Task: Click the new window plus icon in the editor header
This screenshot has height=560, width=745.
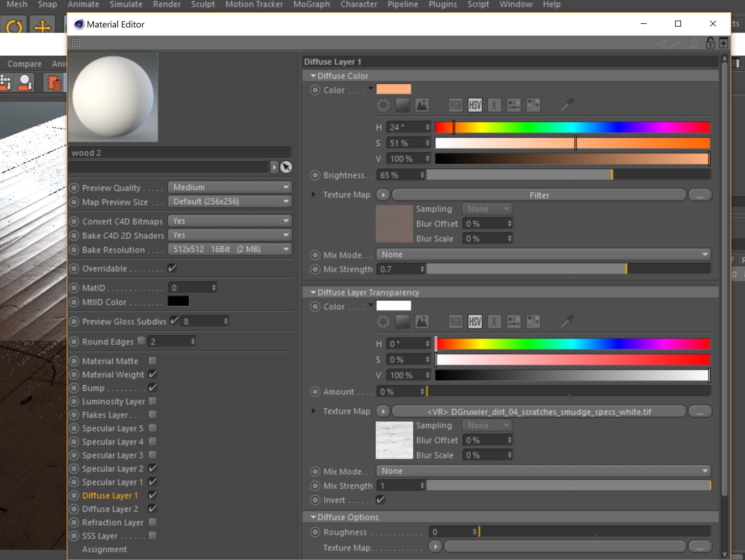Action: (x=723, y=43)
